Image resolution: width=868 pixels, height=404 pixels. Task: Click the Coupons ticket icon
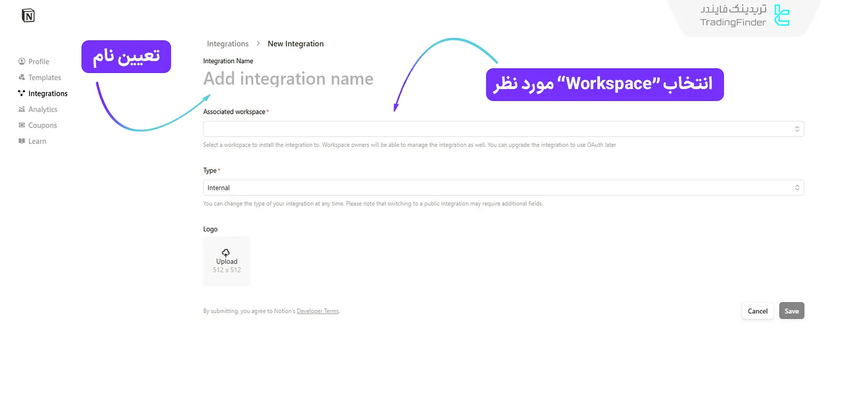(x=22, y=125)
